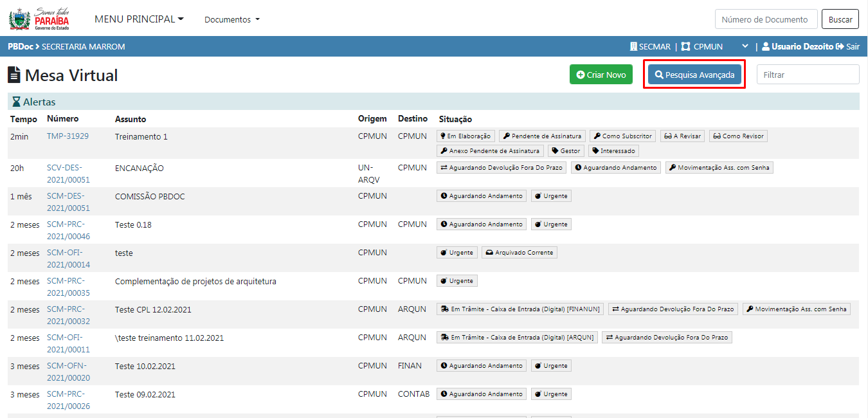The image size is (868, 418).
Task: Click the Em Elaboração status tag
Action: pyautogui.click(x=465, y=136)
